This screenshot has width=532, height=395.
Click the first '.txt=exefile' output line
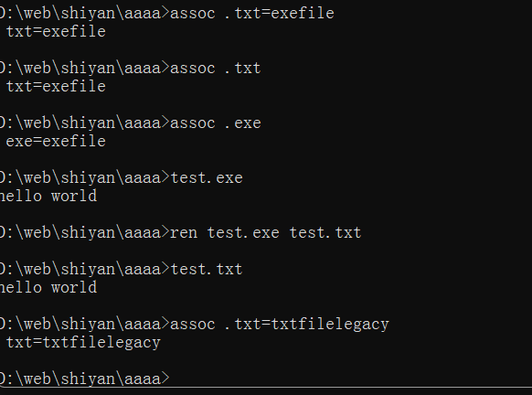coord(53,32)
